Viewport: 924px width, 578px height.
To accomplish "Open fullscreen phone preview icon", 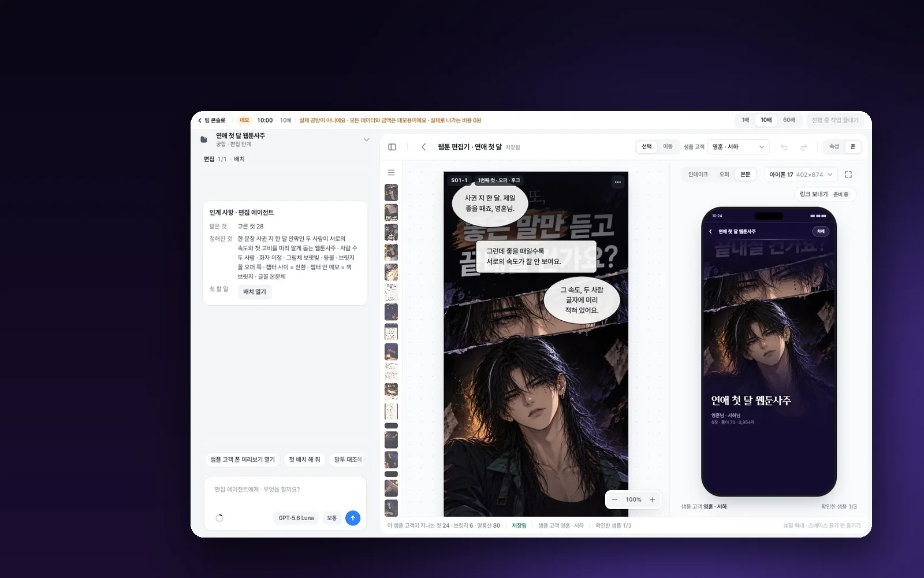I will [x=848, y=175].
